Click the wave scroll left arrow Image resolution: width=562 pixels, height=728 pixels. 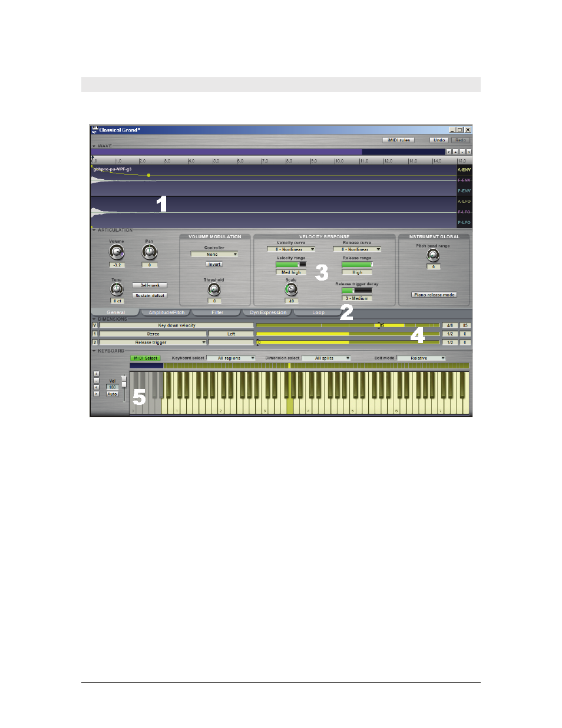(448, 152)
